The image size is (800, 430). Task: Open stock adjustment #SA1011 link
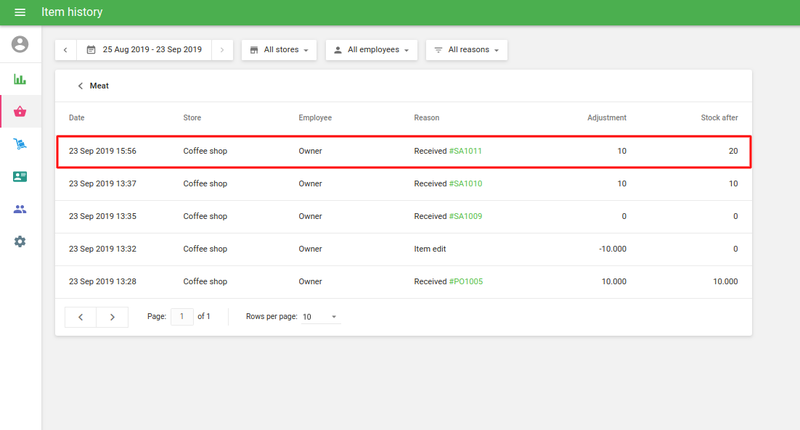466,151
